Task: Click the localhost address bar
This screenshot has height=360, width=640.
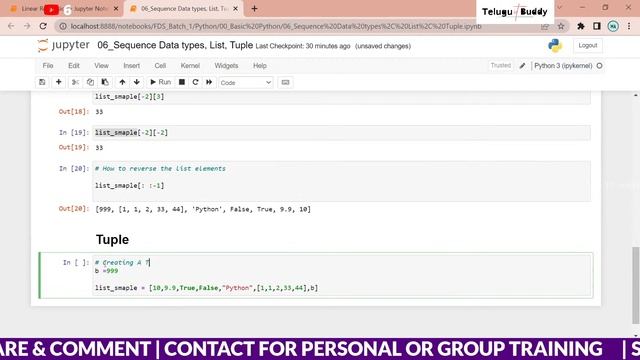Action: (x=276, y=26)
